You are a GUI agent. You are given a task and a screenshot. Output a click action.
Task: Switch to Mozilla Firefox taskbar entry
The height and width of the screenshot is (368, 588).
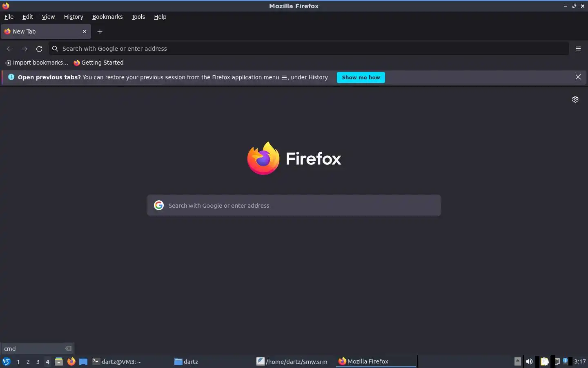click(376, 361)
